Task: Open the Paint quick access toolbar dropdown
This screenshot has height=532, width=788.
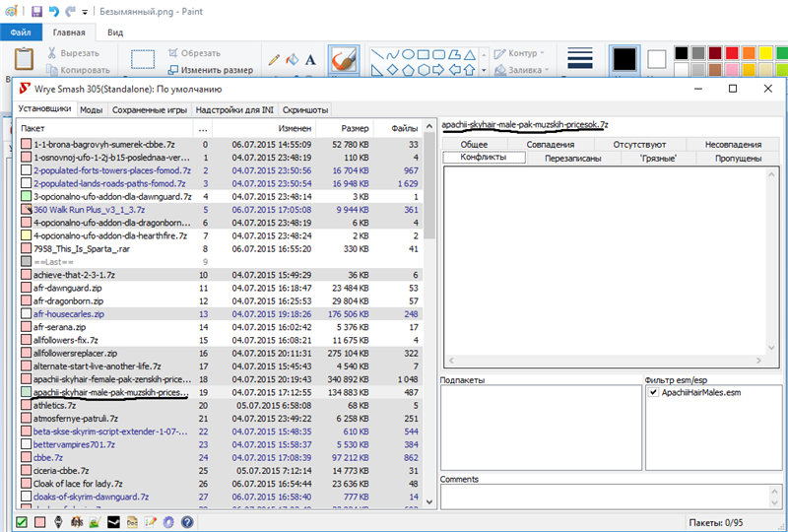Action: tap(85, 12)
